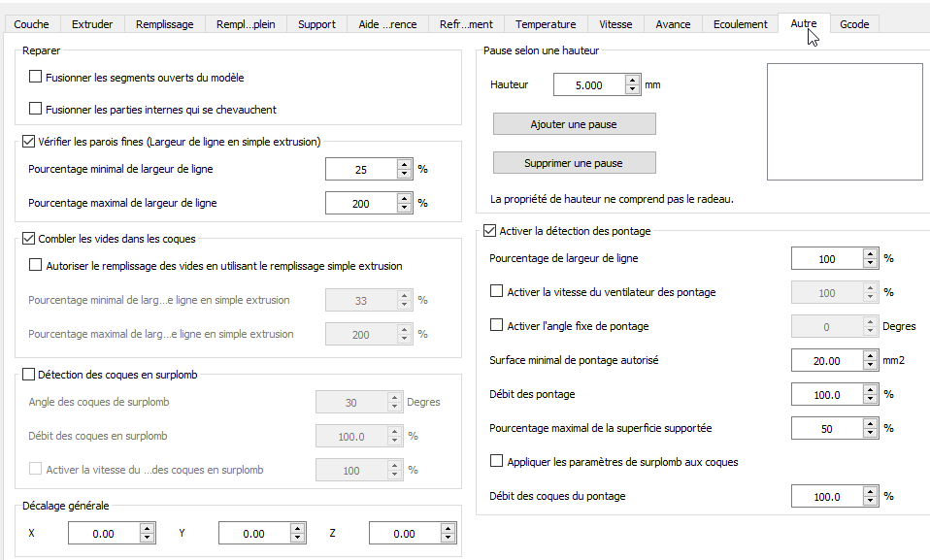Select the Autre tab
Viewport: 930px width, 560px height.
point(804,23)
